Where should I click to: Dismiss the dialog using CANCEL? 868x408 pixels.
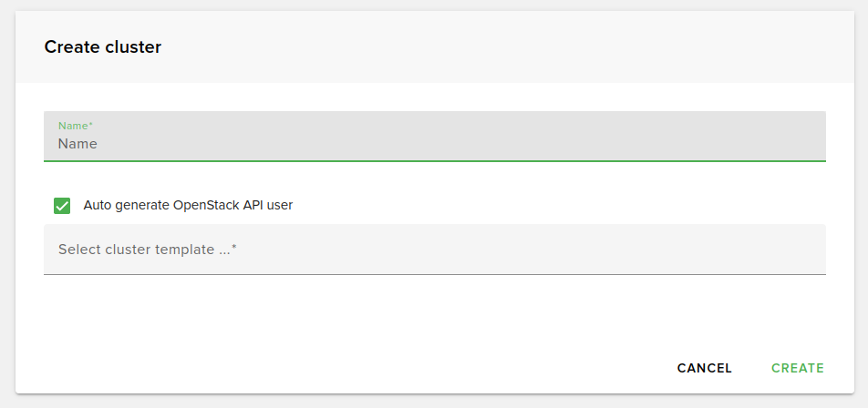[x=704, y=368]
